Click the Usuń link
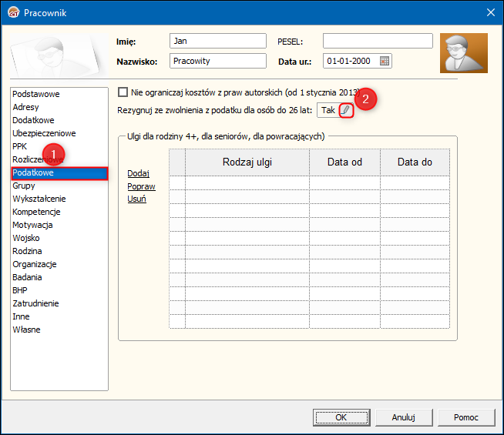The width and height of the screenshot is (504, 435). click(x=136, y=199)
